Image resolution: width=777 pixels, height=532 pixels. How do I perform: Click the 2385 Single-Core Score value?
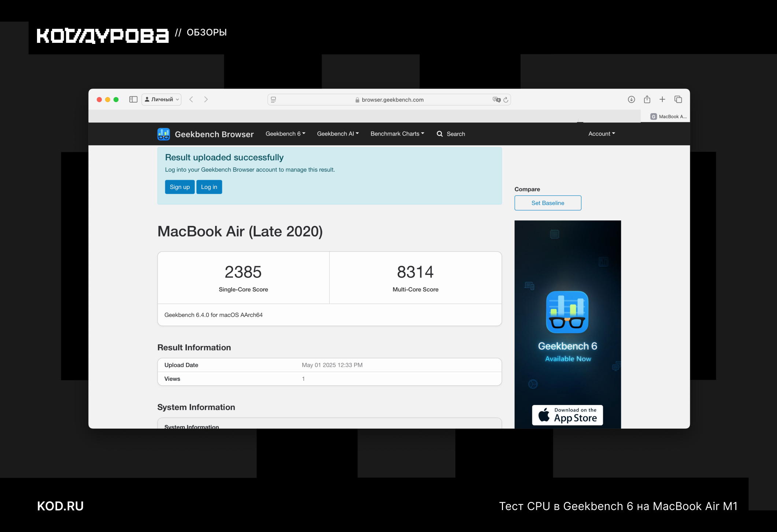pyautogui.click(x=243, y=272)
